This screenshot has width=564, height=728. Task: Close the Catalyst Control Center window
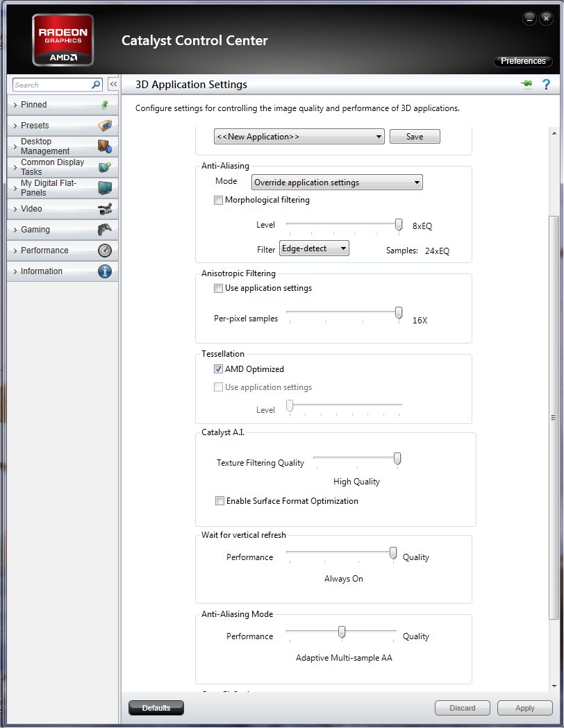[x=547, y=19]
